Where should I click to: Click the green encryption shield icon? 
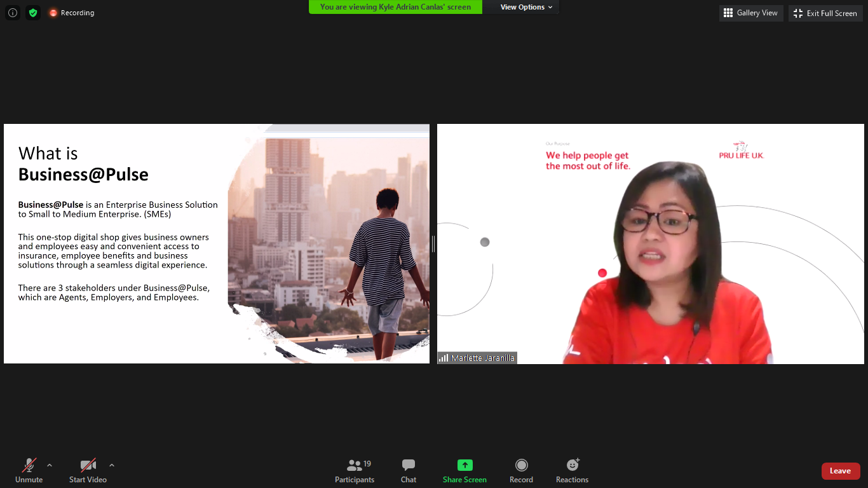coord(33,13)
